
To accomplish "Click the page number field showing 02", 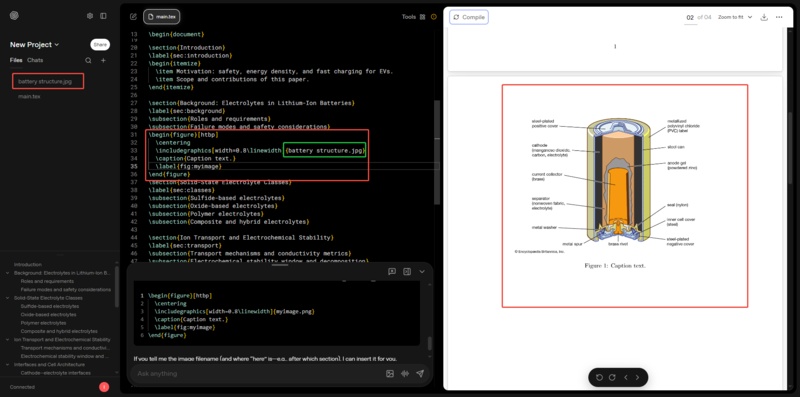I will click(x=690, y=17).
